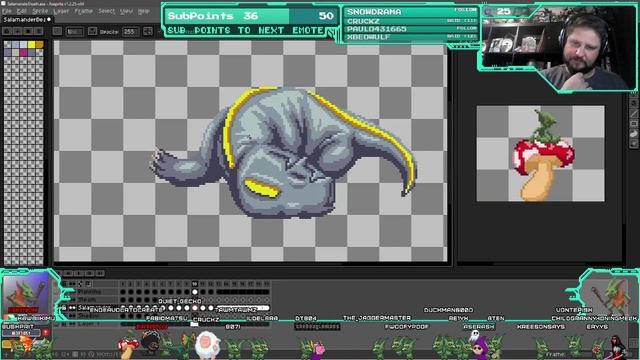
Task: Click the third palette button above swatches
Action: (28, 31)
